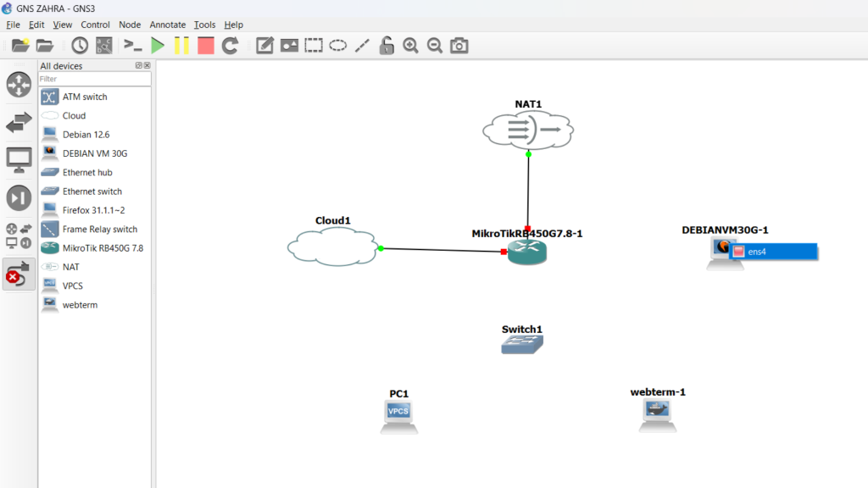
Task: Stop all nodes with the red square
Action: click(206, 46)
